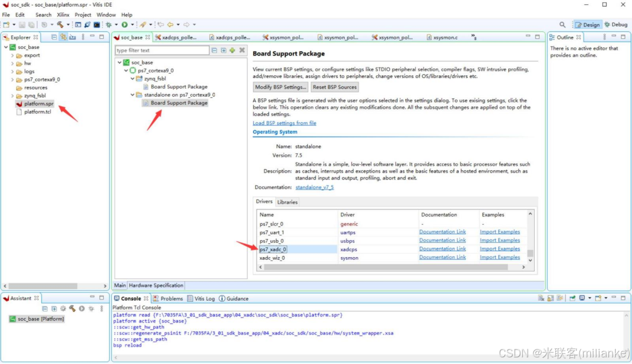
Task: Click the Build hammer icon in toolbar
Action: click(x=60, y=25)
